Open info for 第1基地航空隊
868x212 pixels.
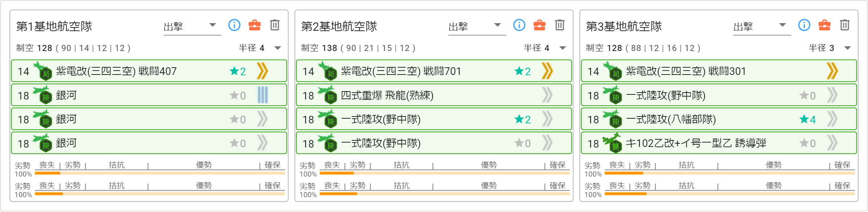tap(234, 25)
